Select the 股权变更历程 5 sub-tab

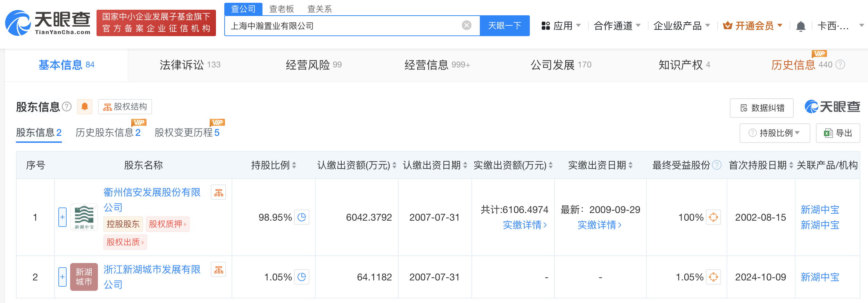coord(187,132)
